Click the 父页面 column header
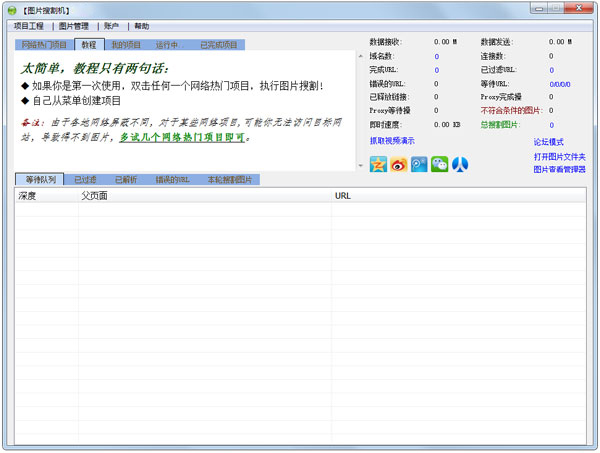The height and width of the screenshot is (453, 600). pos(95,196)
